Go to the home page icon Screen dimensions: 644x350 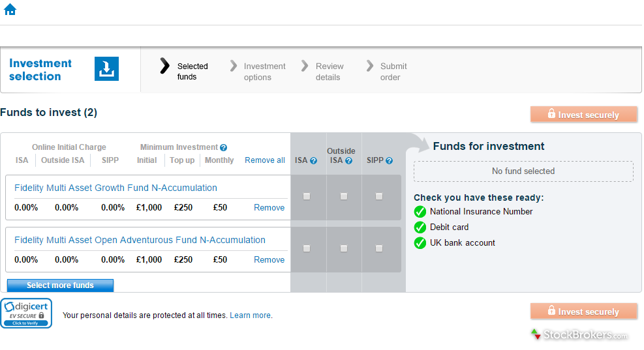(x=10, y=9)
